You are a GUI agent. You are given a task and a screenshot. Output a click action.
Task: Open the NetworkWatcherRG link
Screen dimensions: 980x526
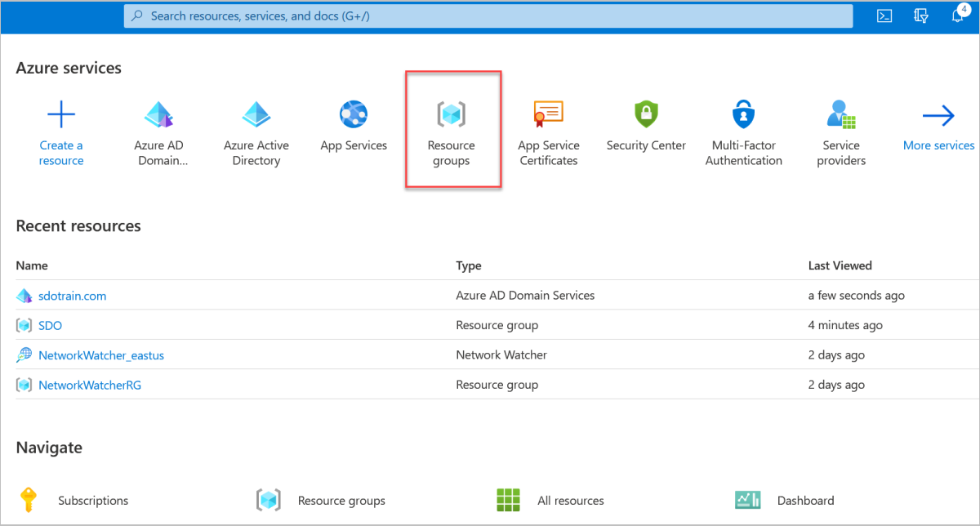[x=90, y=385]
